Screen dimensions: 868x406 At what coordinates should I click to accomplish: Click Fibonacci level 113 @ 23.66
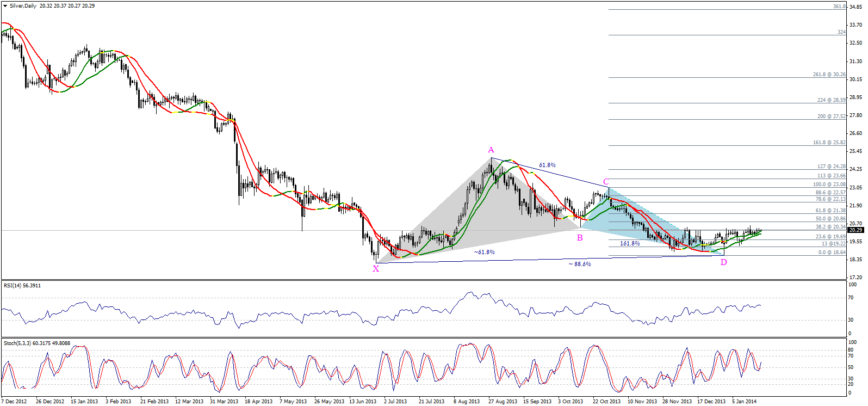(x=832, y=176)
